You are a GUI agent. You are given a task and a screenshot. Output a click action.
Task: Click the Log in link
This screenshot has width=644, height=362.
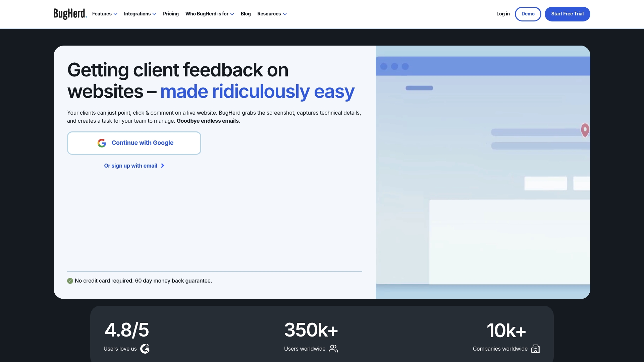(x=503, y=14)
